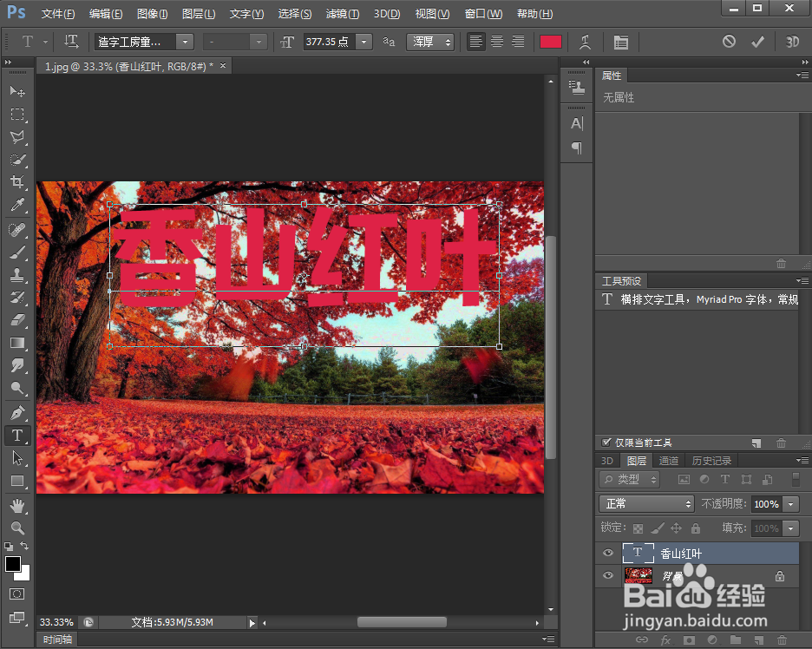Click the background color swatch
This screenshot has height=649, width=812.
tap(24, 575)
